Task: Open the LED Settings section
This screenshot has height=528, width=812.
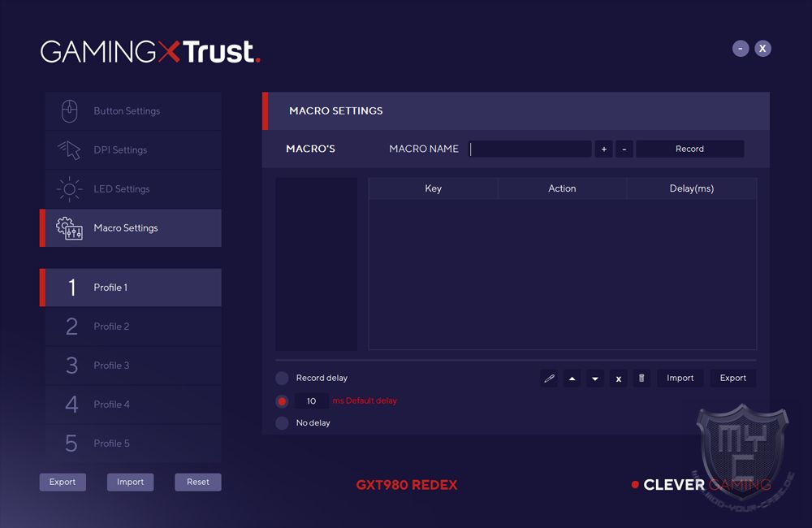Action: pos(133,189)
